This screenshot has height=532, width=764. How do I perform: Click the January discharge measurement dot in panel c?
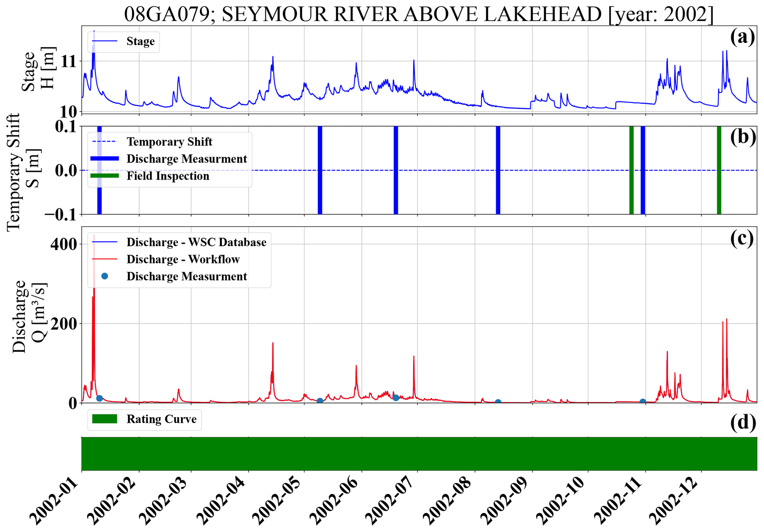point(99,399)
